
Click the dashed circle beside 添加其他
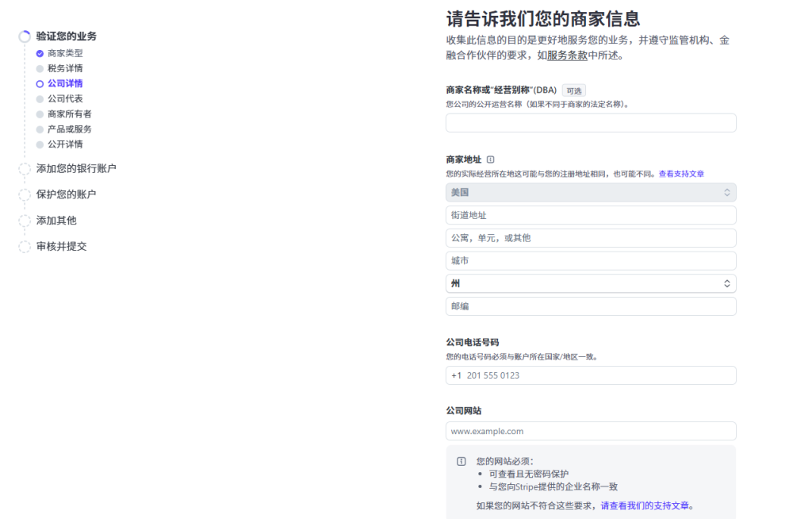(x=25, y=221)
